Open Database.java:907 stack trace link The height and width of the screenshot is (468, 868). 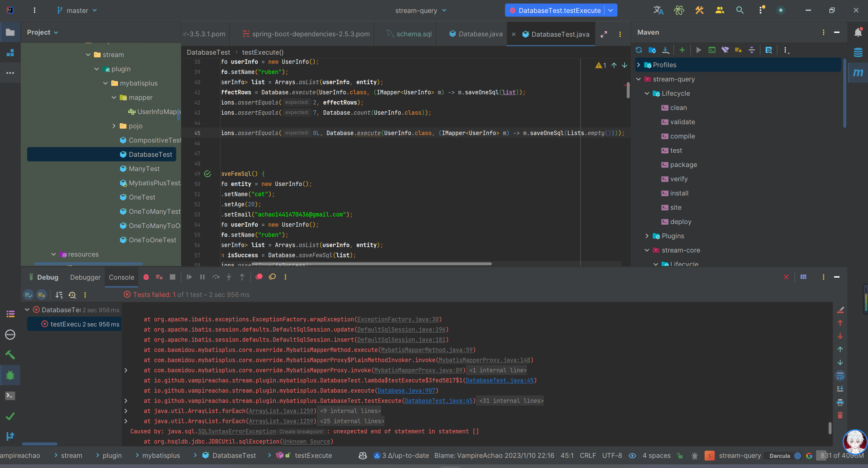click(406, 391)
